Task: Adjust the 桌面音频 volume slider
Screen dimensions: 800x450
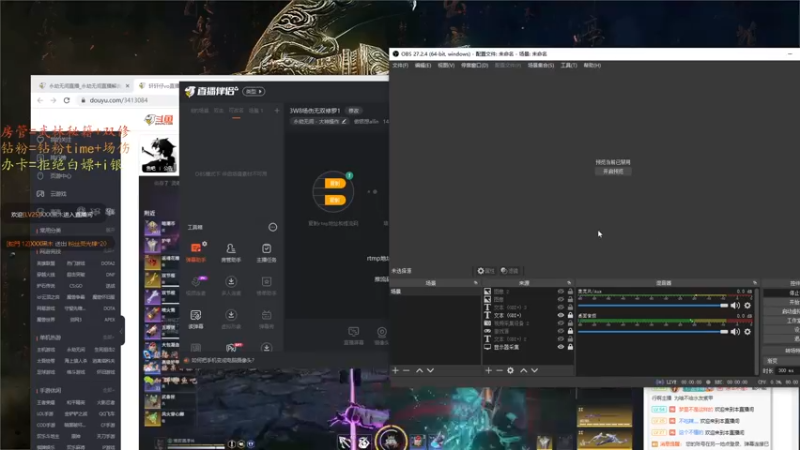Action: click(653, 332)
